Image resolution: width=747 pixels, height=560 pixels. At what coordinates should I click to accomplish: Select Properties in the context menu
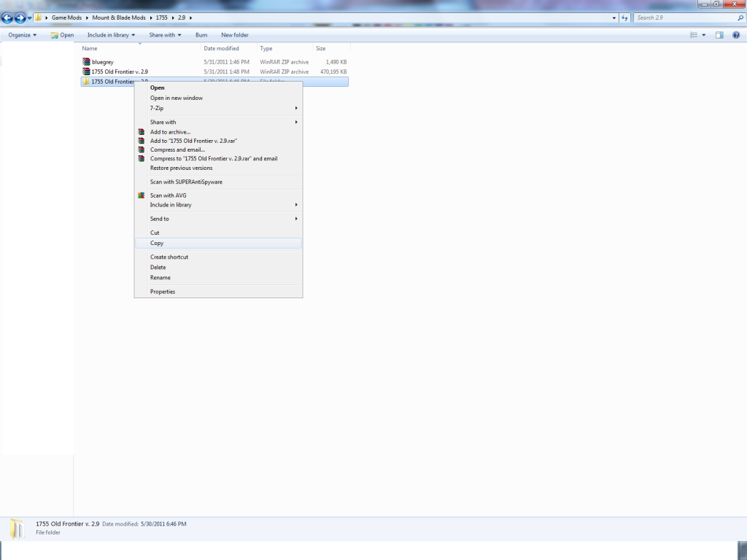[x=163, y=292]
